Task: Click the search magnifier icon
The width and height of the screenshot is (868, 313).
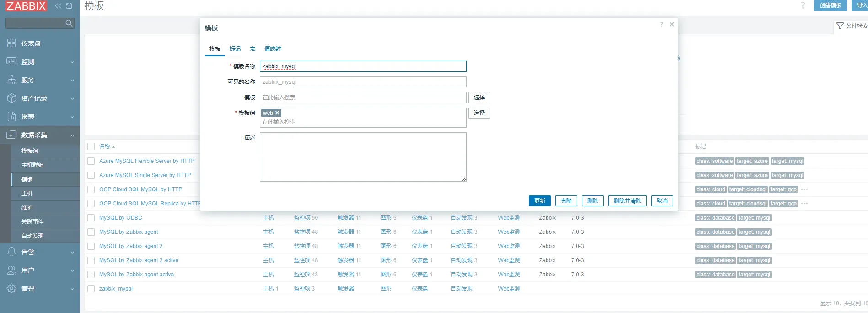Action: [69, 23]
